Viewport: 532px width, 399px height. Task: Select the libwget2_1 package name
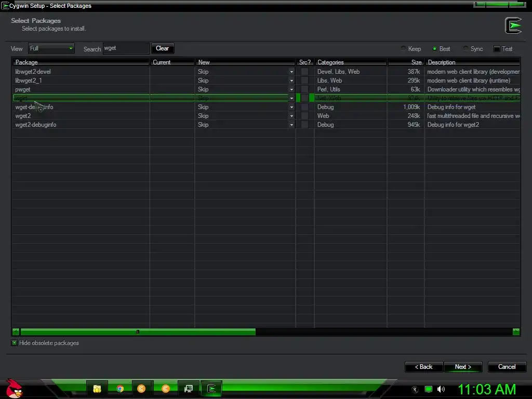pos(29,81)
